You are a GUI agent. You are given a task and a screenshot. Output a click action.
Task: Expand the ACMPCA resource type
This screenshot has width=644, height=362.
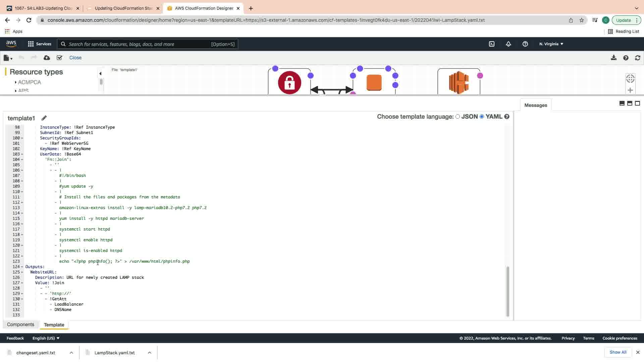[16, 82]
